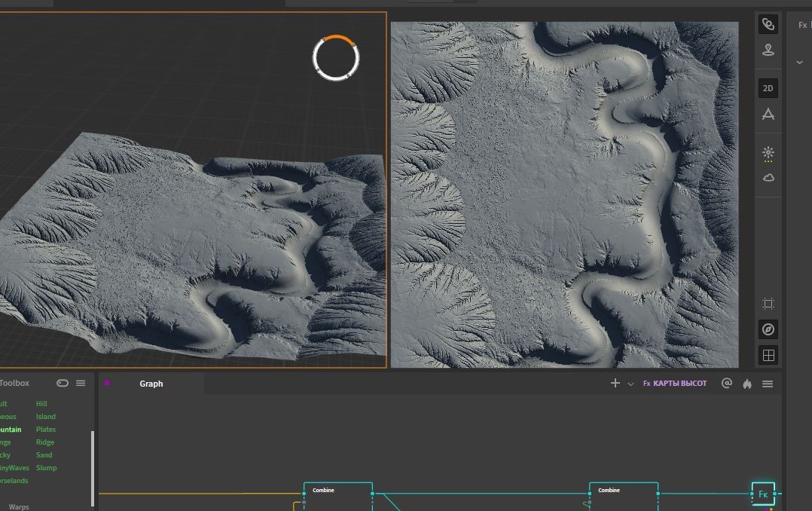The height and width of the screenshot is (511, 812).
Task: Select the Graph tab
Action: pyautogui.click(x=151, y=384)
